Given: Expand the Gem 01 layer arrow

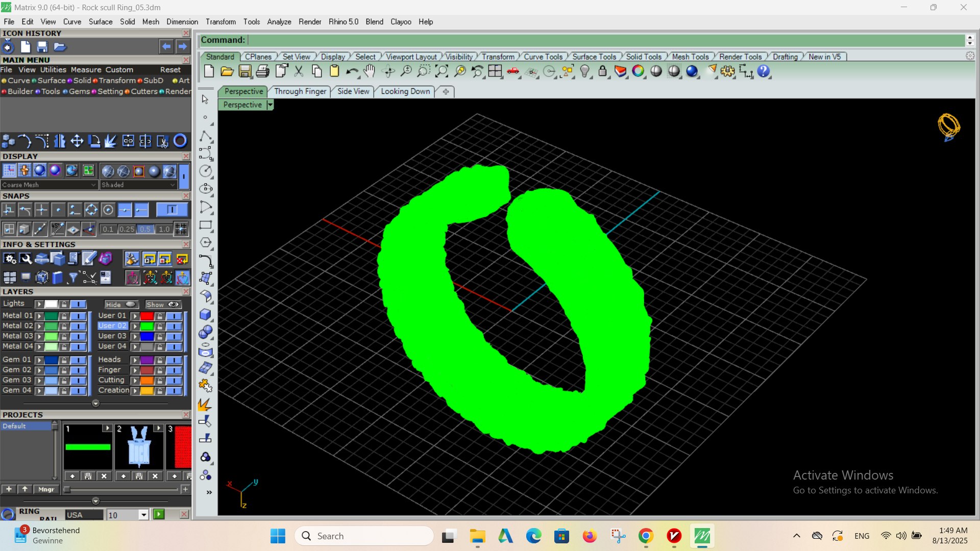Looking at the screenshot, I should [39, 360].
